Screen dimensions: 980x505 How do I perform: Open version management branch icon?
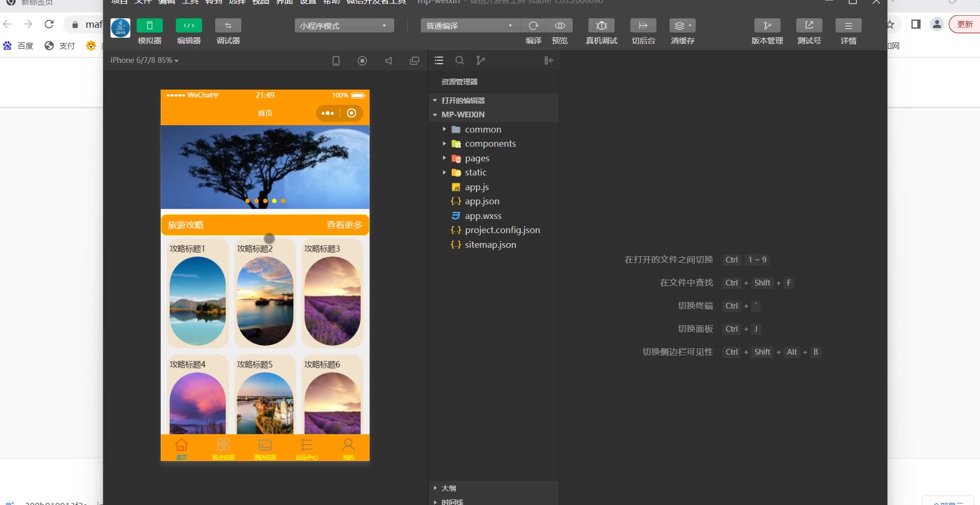[x=767, y=26]
